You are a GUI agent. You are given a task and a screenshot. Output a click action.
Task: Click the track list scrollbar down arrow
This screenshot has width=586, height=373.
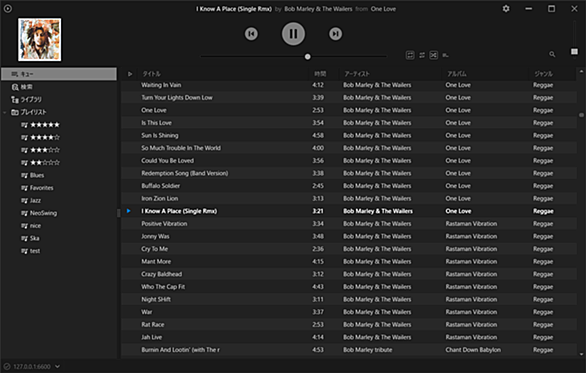click(x=581, y=354)
